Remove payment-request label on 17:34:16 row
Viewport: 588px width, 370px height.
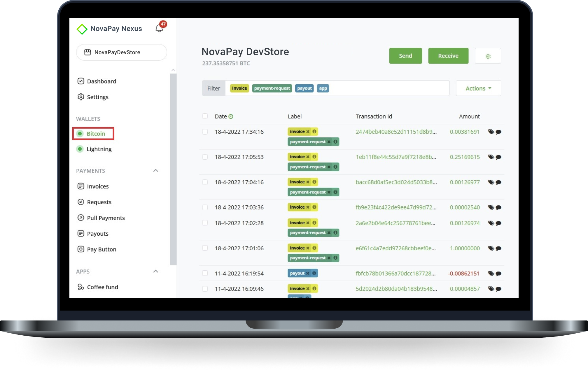click(x=329, y=142)
